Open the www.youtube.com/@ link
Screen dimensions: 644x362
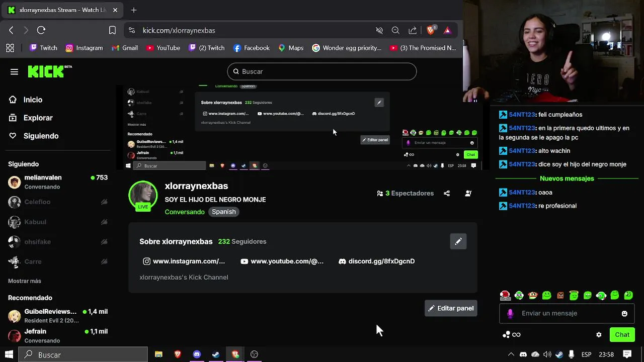pos(282,261)
